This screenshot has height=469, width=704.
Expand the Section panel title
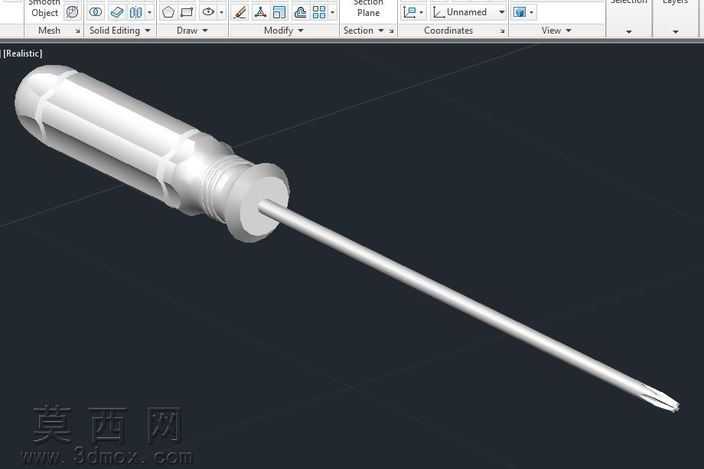[364, 31]
